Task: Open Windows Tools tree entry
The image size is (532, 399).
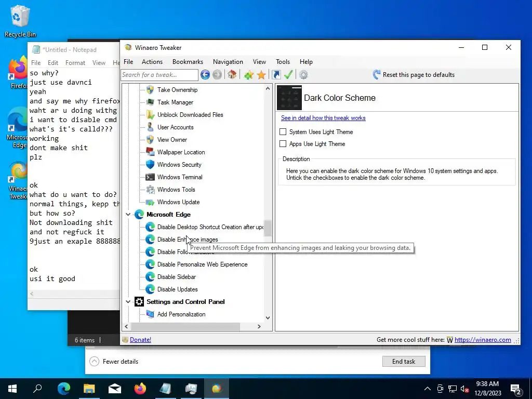Action: point(176,190)
